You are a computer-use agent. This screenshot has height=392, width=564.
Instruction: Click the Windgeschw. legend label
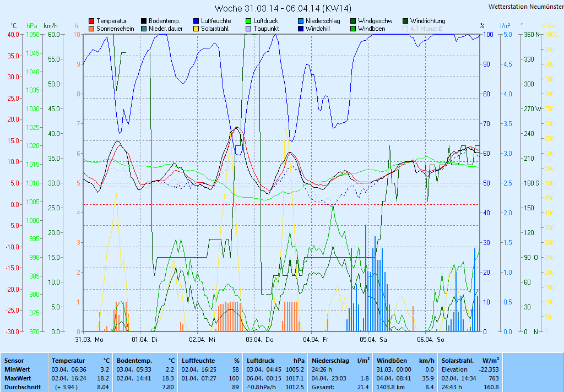(376, 21)
